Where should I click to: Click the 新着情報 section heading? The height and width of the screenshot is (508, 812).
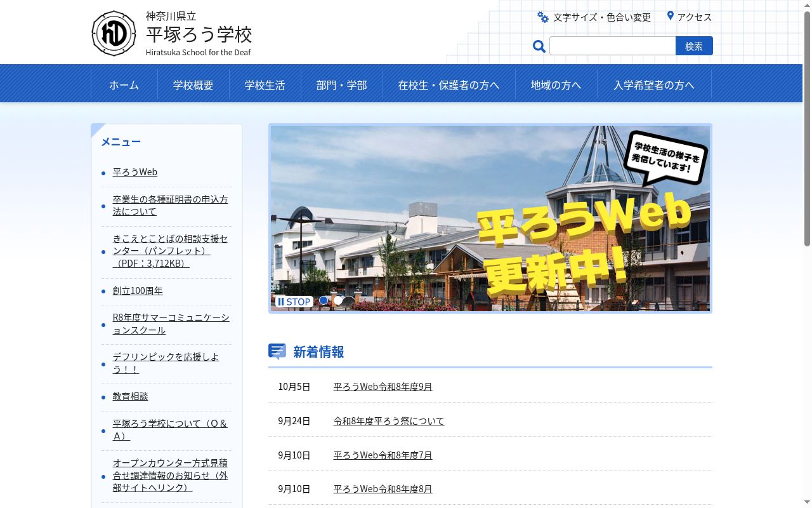[318, 352]
